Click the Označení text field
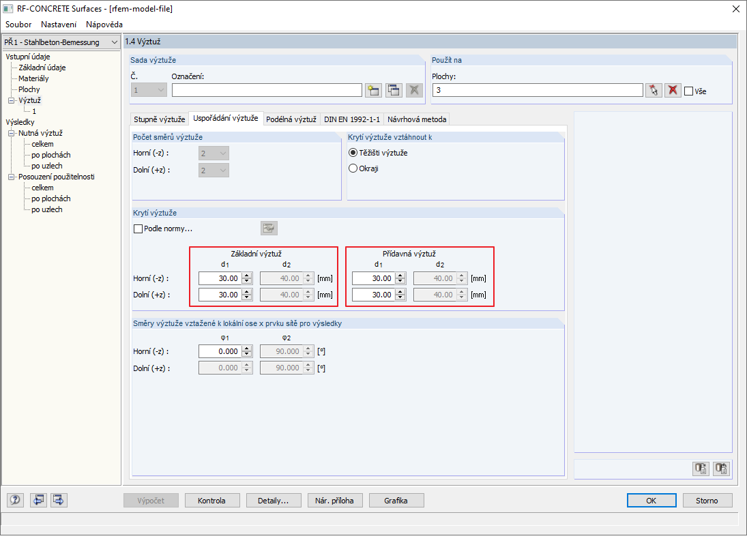 [x=267, y=90]
